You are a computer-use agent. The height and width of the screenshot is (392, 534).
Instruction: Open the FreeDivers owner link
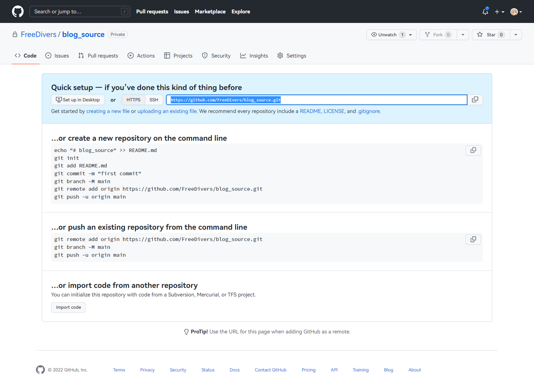pos(38,35)
